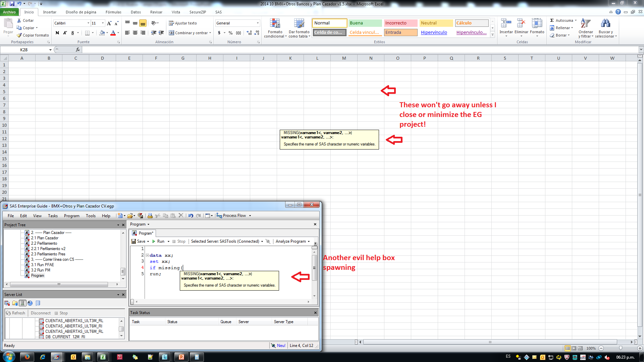Click the Autosuma icon in the Excel ribbon
644x362 pixels.
[551, 20]
